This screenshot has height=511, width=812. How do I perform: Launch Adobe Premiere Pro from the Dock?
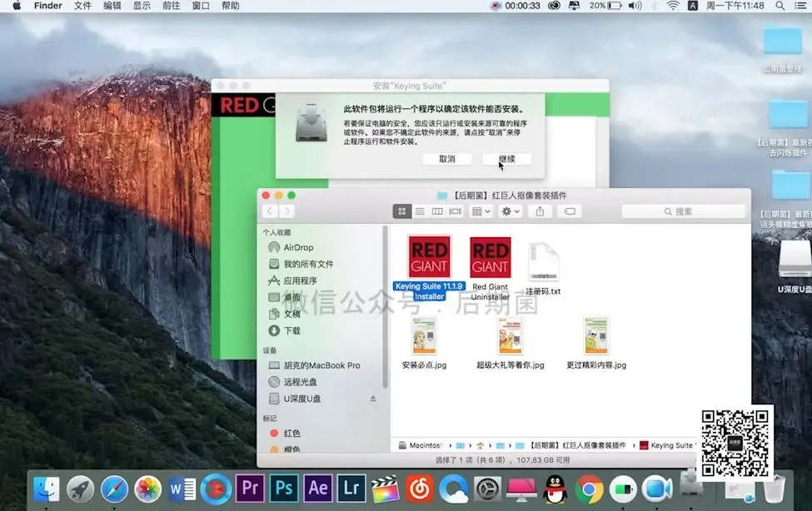250,489
